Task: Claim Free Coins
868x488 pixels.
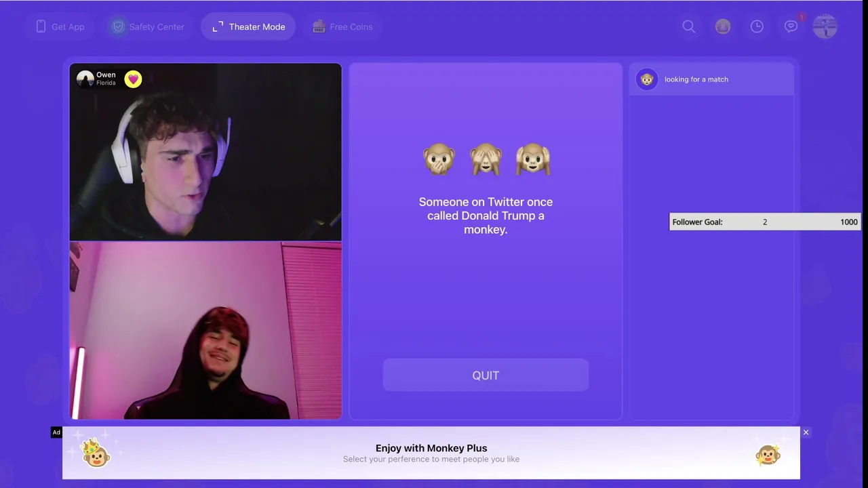Action: coord(342,26)
